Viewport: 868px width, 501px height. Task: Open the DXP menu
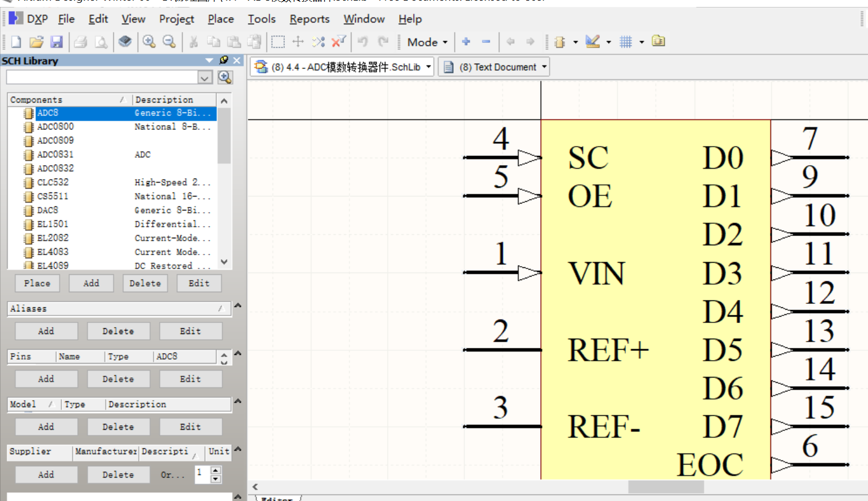(28, 19)
